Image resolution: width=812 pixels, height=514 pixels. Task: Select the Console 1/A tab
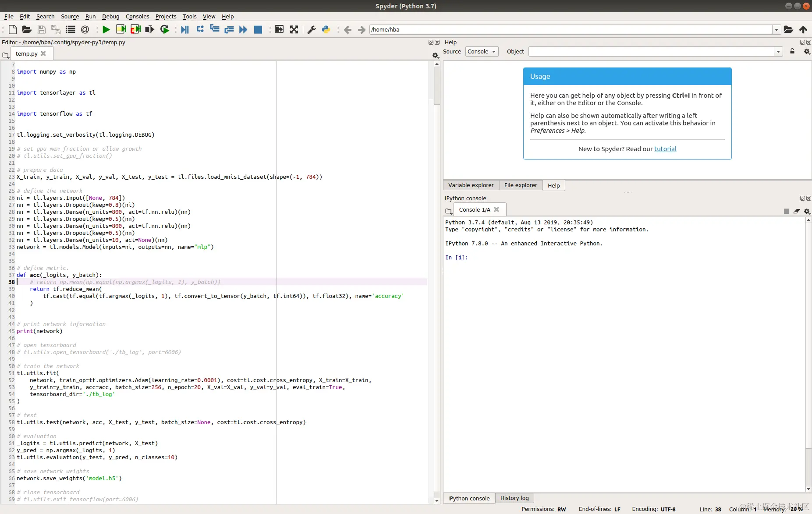point(475,210)
